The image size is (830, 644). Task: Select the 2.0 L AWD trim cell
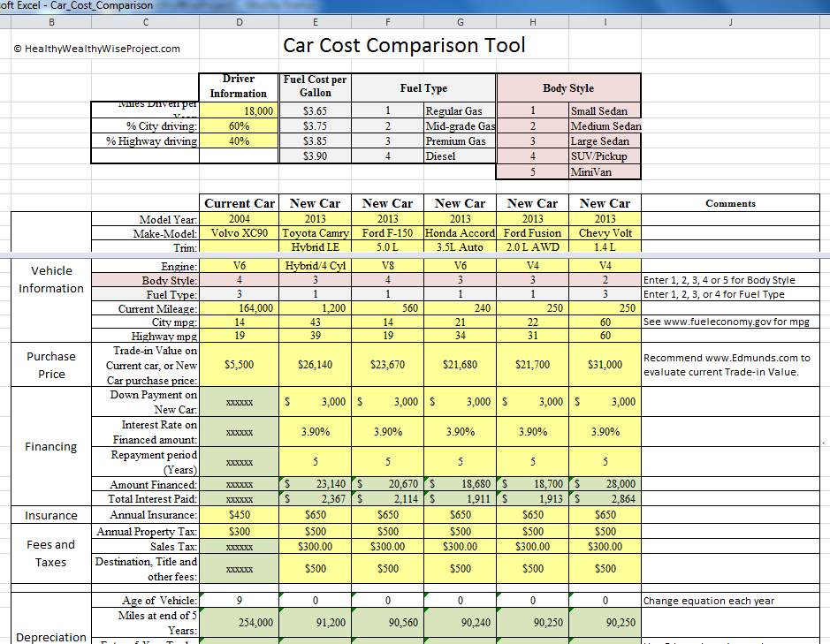532,246
